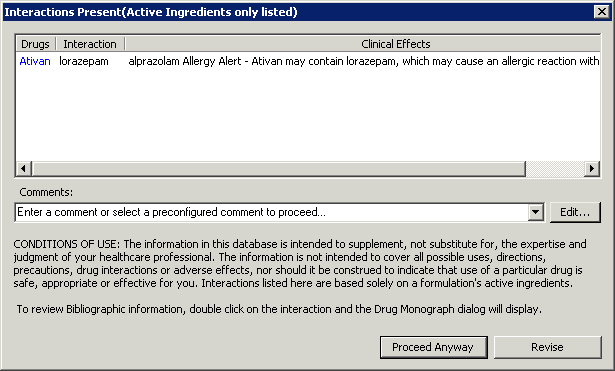The image size is (615, 371).
Task: Expand the preconfigured comments dropdown arrow
Action: point(535,213)
